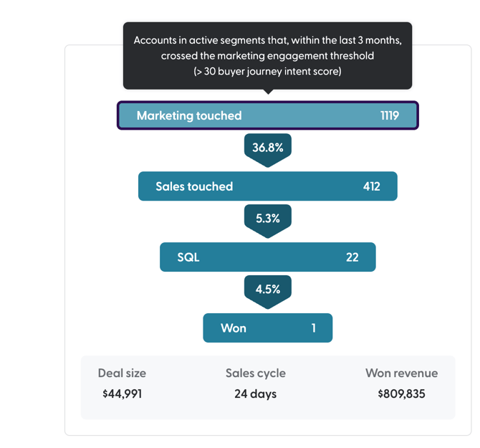Click the 24 days sales cycle value
This screenshot has height=448, width=480.
pos(255,394)
